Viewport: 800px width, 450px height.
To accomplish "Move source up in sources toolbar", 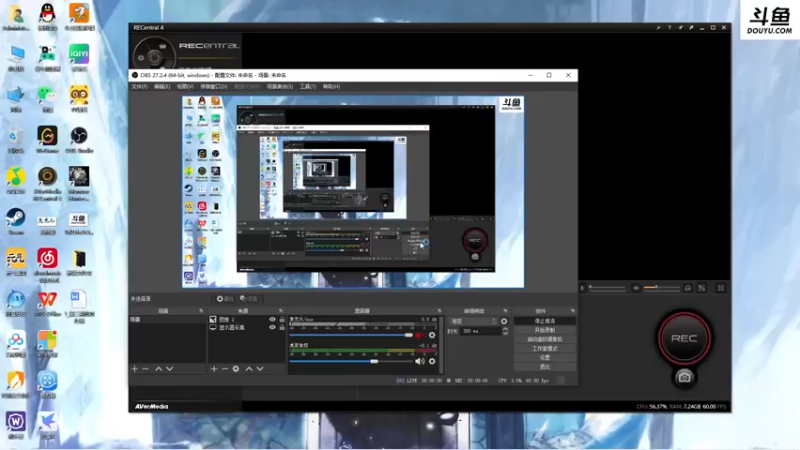I will [x=249, y=368].
